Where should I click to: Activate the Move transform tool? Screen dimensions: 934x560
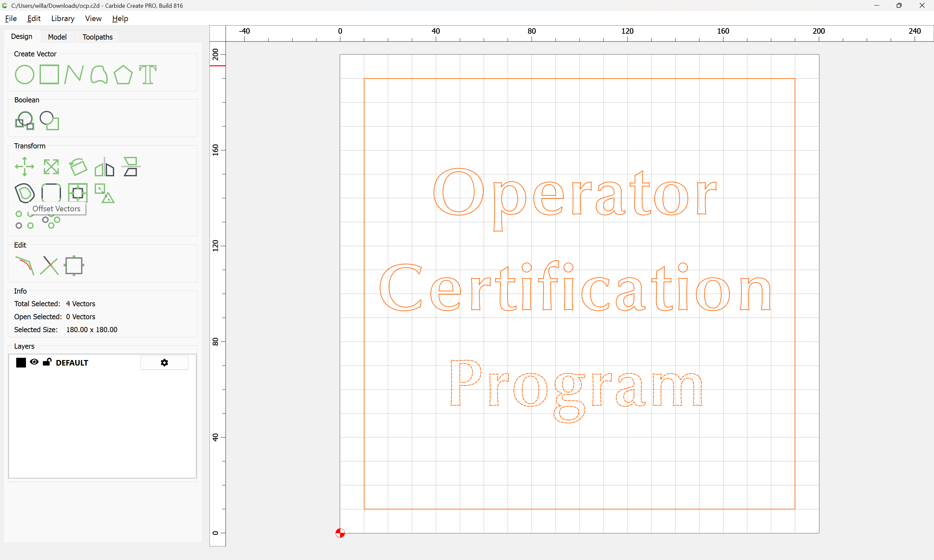coord(25,167)
